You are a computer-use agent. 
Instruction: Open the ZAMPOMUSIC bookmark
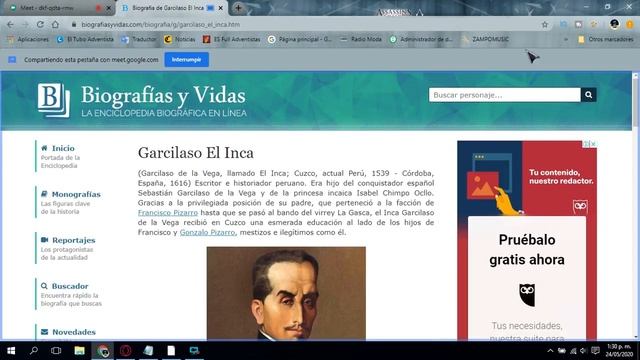485,39
